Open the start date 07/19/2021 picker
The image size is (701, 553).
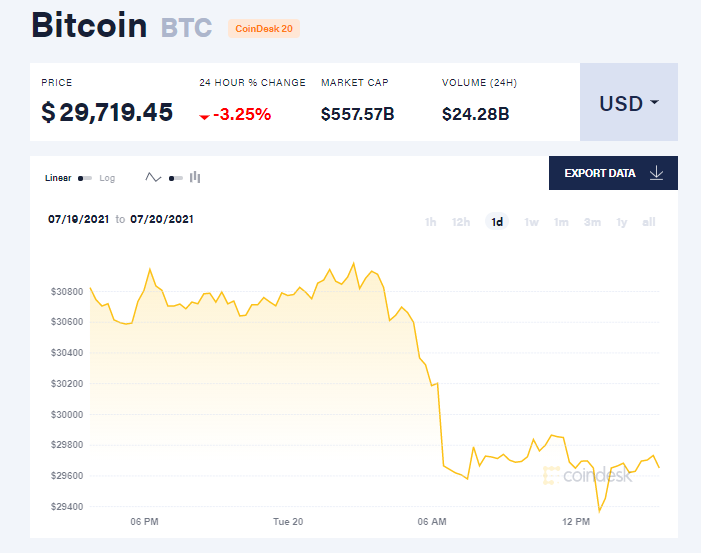click(79, 219)
